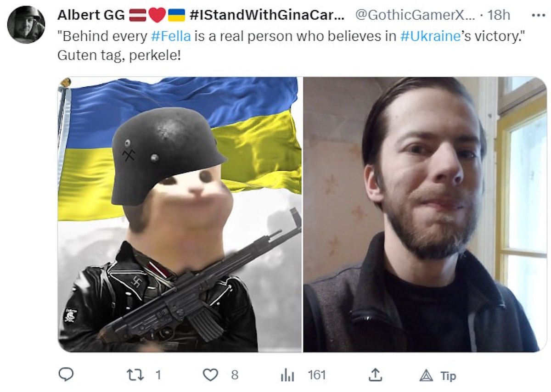Click the Albert GG display name
The image size is (551, 392).
coord(91,15)
